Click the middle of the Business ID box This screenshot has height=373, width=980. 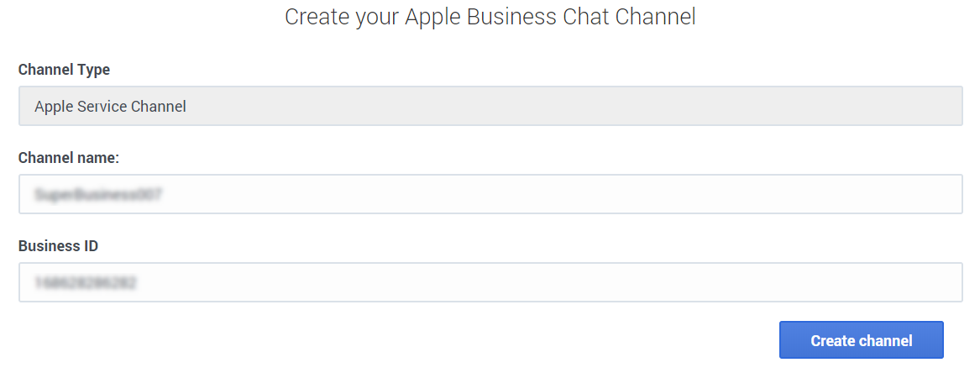490,282
